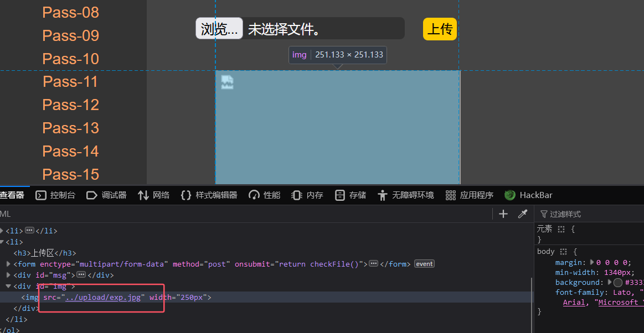Click the Microsoft font link
Viewport: 644px width, 333px height.
tap(621, 302)
